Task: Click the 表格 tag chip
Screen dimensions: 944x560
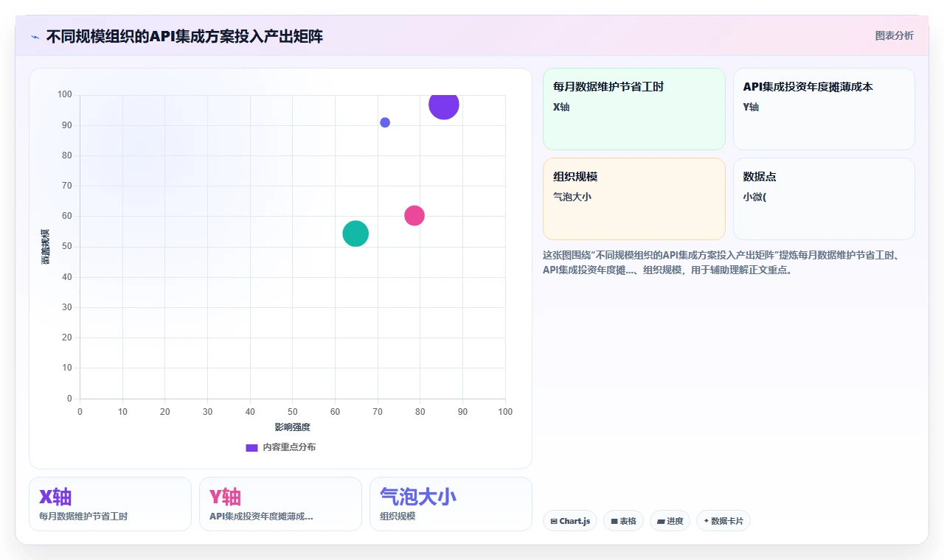Action: click(x=623, y=521)
